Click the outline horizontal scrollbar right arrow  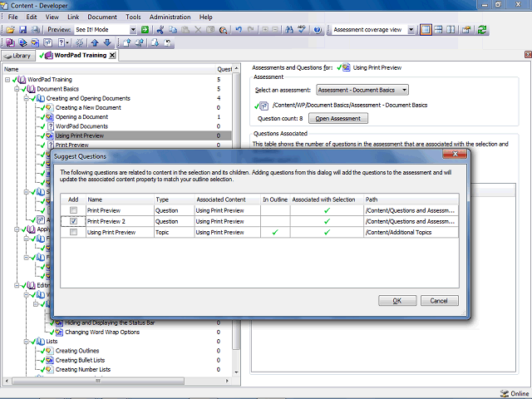pyautogui.click(x=227, y=381)
